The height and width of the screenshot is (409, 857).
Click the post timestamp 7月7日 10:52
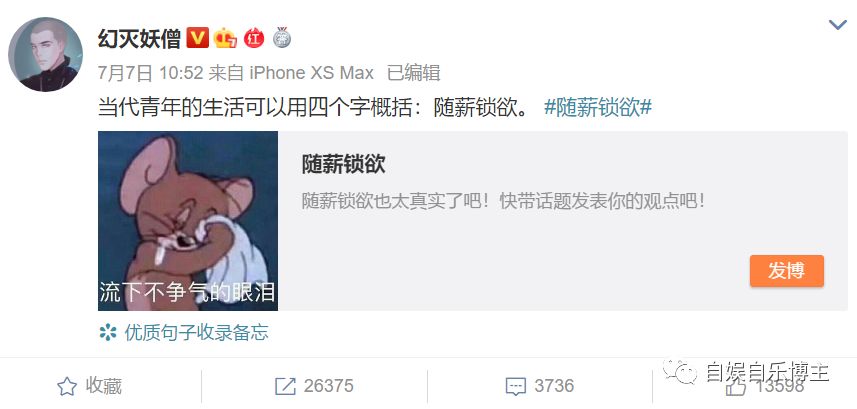pyautogui.click(x=151, y=73)
